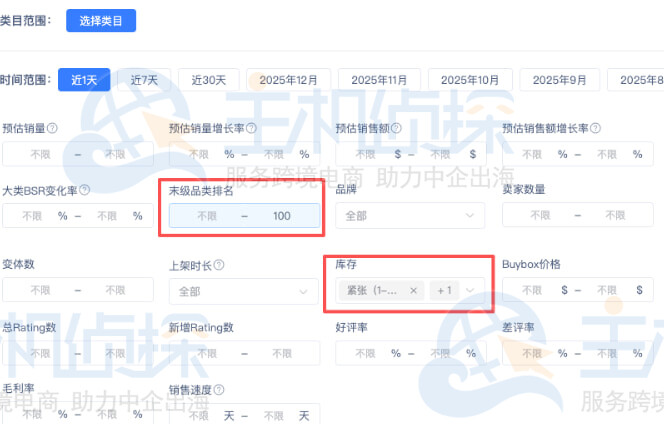Show help for 预估销量
Screen dimensions: 664x424
coord(52,128)
